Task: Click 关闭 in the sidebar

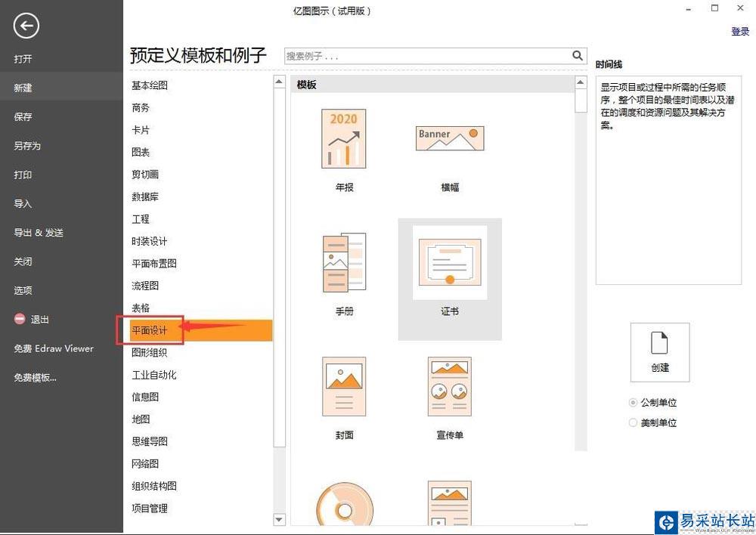Action: [x=23, y=261]
